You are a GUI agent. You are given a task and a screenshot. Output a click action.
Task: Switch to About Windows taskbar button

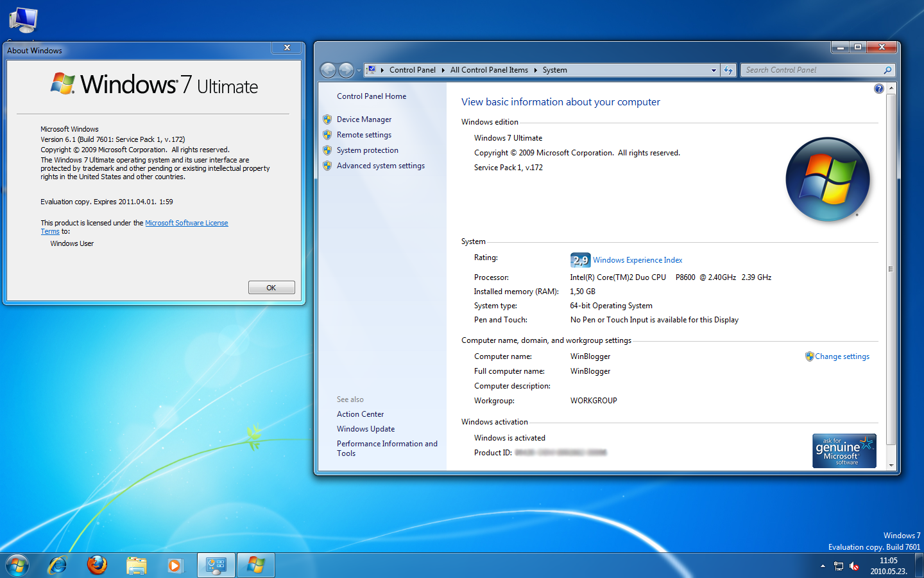(256, 565)
